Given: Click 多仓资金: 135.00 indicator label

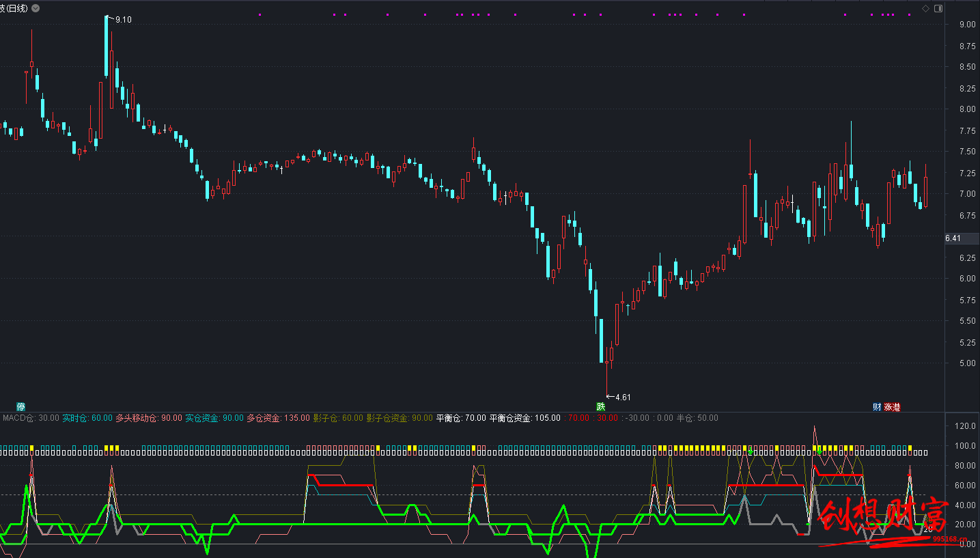Looking at the screenshot, I should [278, 417].
